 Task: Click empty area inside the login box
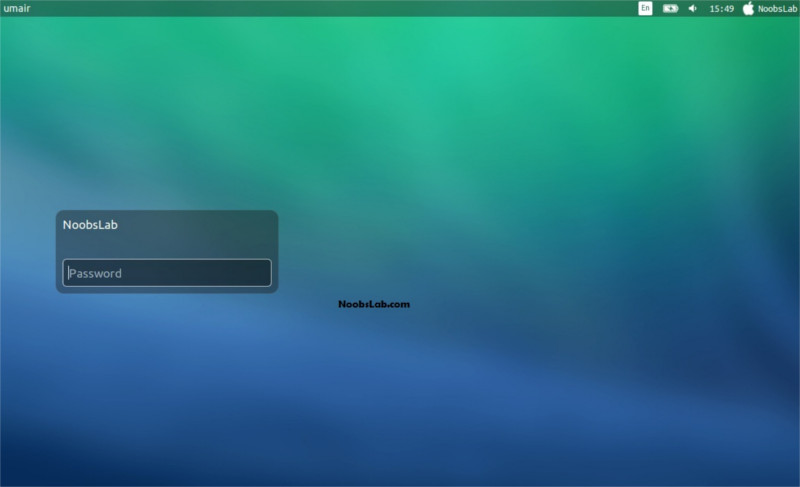pyautogui.click(x=200, y=240)
